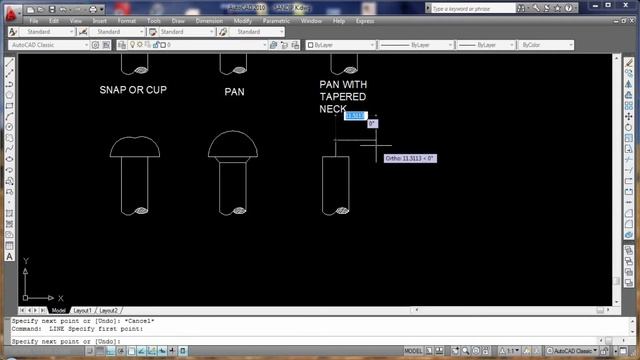640x360 pixels.
Task: Click the Plot printer icon in quick access toolbar
Action: click(x=93, y=9)
